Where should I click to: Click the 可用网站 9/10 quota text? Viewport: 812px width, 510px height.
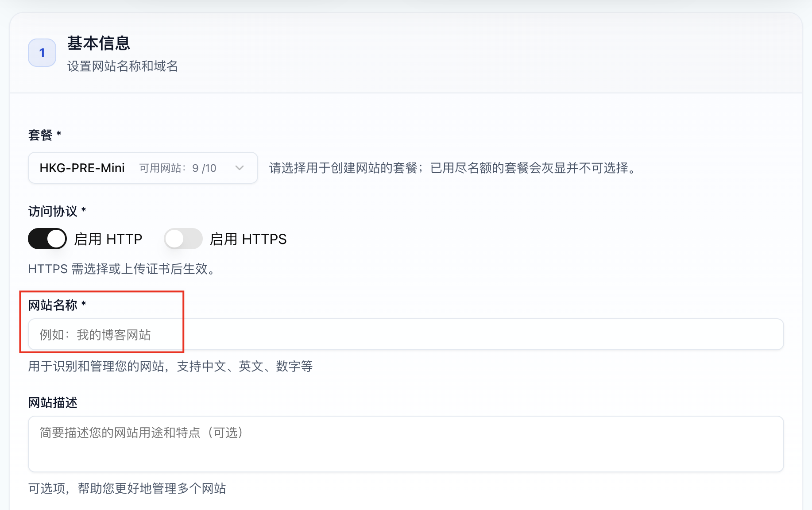(x=178, y=168)
